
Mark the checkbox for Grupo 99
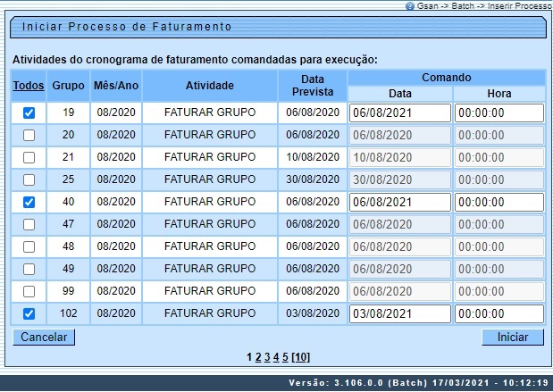point(29,292)
